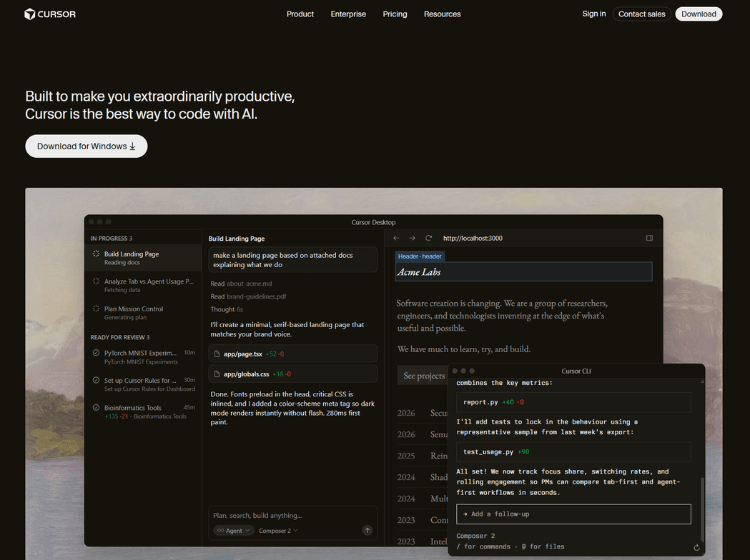Click the Sign in link
The height and width of the screenshot is (560, 750).
click(594, 14)
